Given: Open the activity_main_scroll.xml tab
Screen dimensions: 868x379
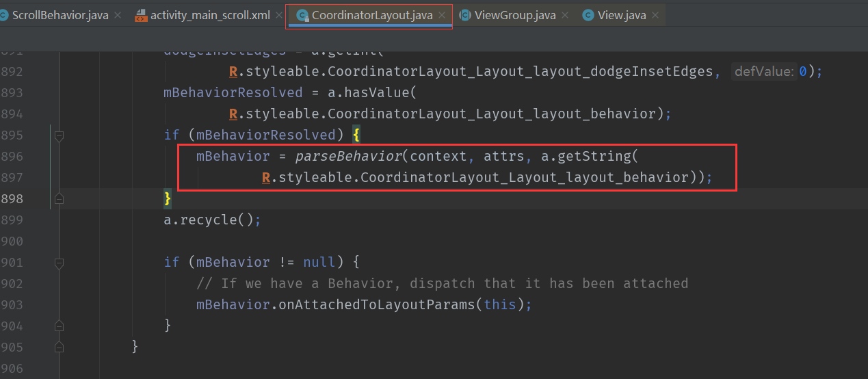Looking at the screenshot, I should tap(209, 14).
